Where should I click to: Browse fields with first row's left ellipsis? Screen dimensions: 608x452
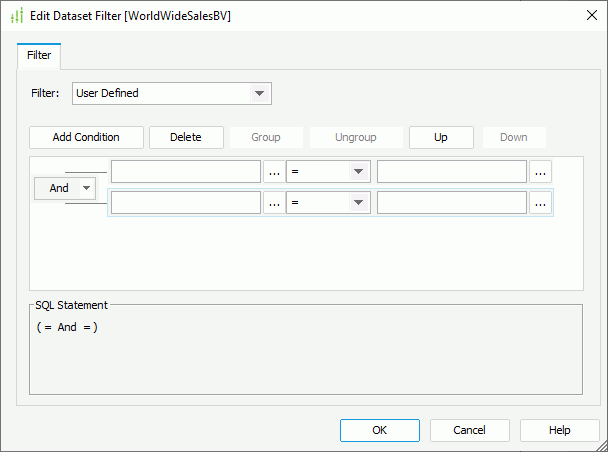pos(274,172)
